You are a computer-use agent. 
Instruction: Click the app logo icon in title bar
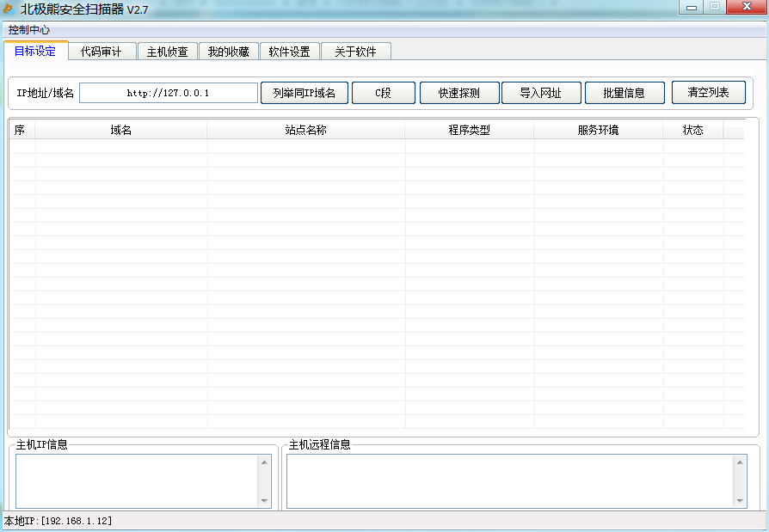(x=9, y=9)
